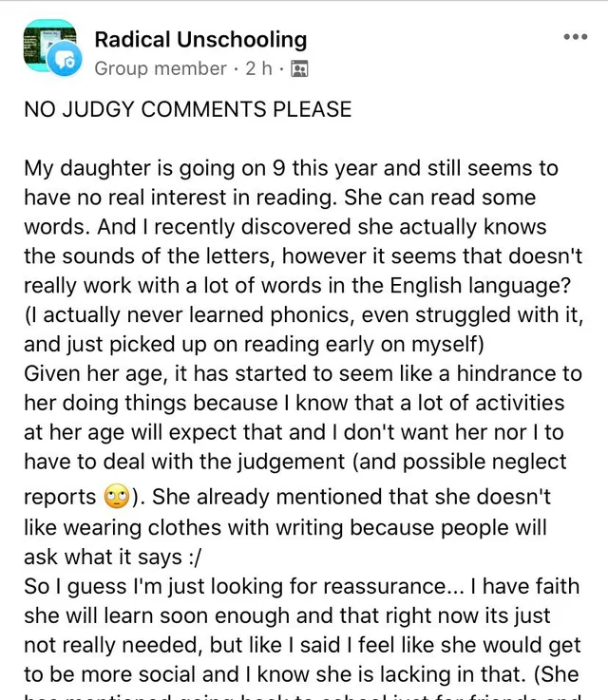Screen dimensions: 608x700
Task: Click the "2 h" post timestamp
Action: (258, 68)
